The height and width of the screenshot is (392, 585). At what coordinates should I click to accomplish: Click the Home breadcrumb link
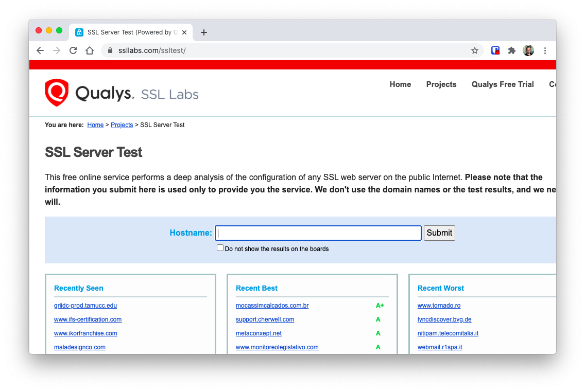[95, 125]
